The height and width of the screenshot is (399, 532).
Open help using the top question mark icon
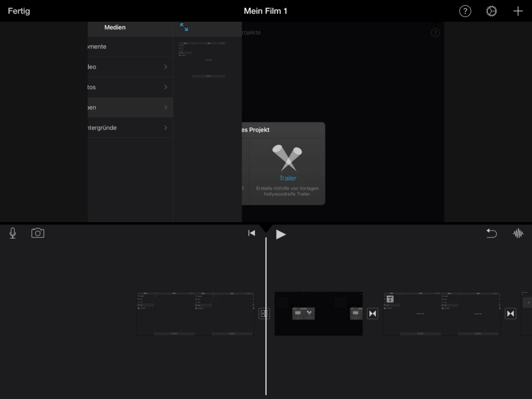(465, 11)
